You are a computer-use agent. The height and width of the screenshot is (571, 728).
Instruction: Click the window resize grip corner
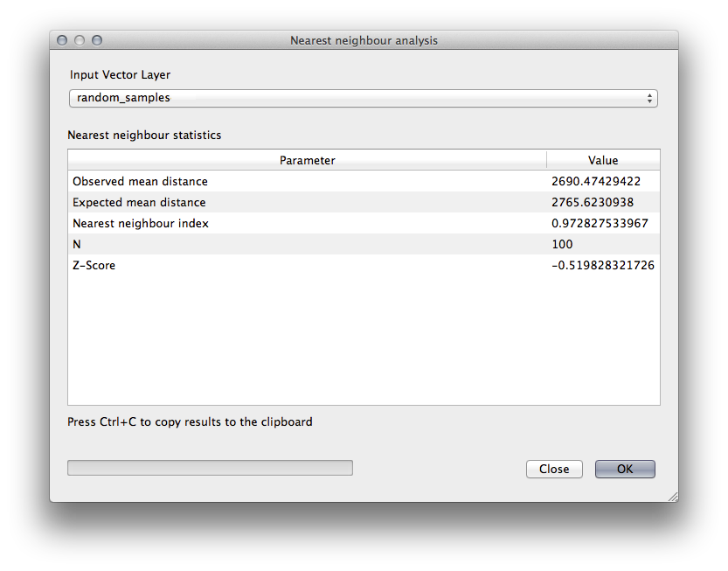[x=672, y=496]
